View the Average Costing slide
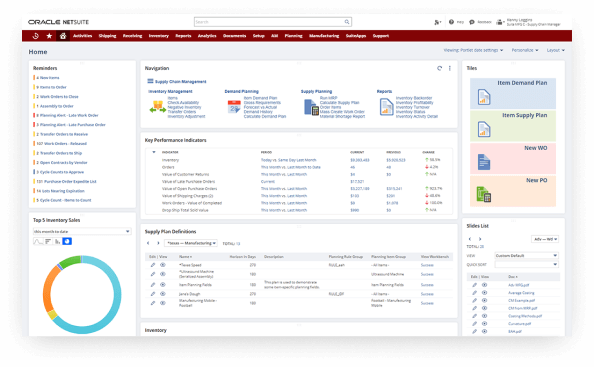 [484, 293]
